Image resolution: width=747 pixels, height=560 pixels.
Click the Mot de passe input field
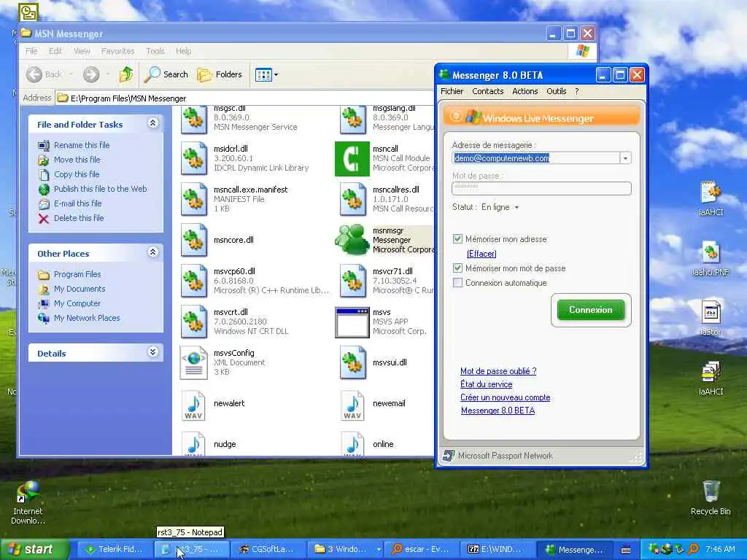542,189
